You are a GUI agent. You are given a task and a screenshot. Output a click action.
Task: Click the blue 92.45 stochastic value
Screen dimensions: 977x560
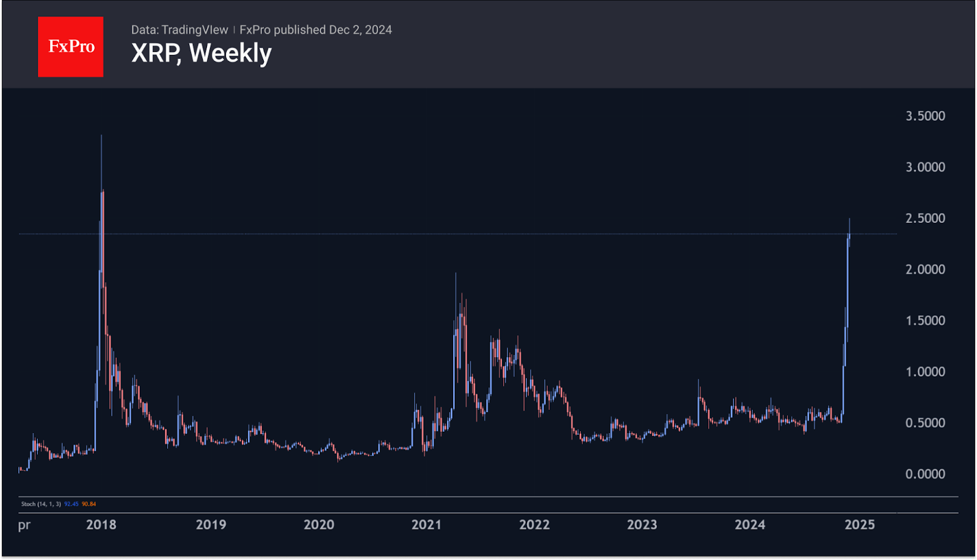71,504
